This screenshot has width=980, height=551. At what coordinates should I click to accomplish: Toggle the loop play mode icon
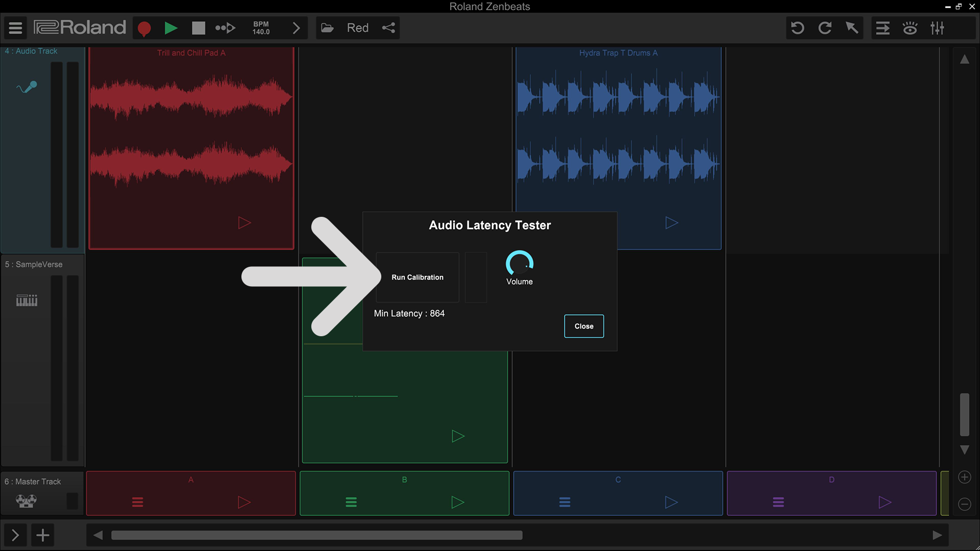[x=225, y=28]
